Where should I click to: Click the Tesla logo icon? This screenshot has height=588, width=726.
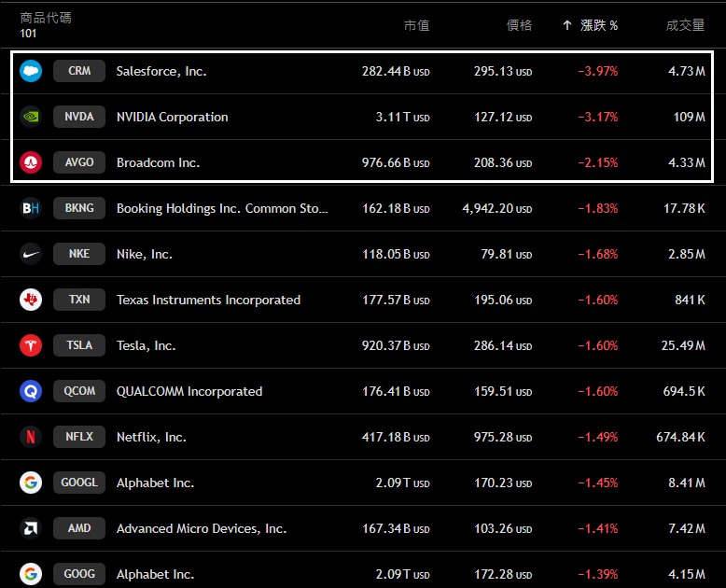coord(31,345)
